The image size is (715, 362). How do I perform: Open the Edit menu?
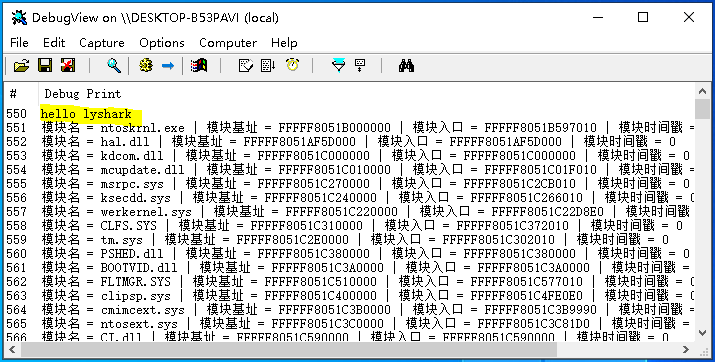click(54, 43)
